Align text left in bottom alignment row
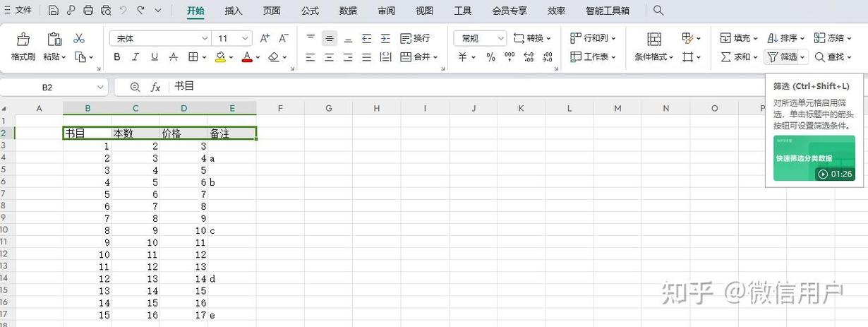Image resolution: width=868 pixels, height=327 pixels. tap(311, 57)
